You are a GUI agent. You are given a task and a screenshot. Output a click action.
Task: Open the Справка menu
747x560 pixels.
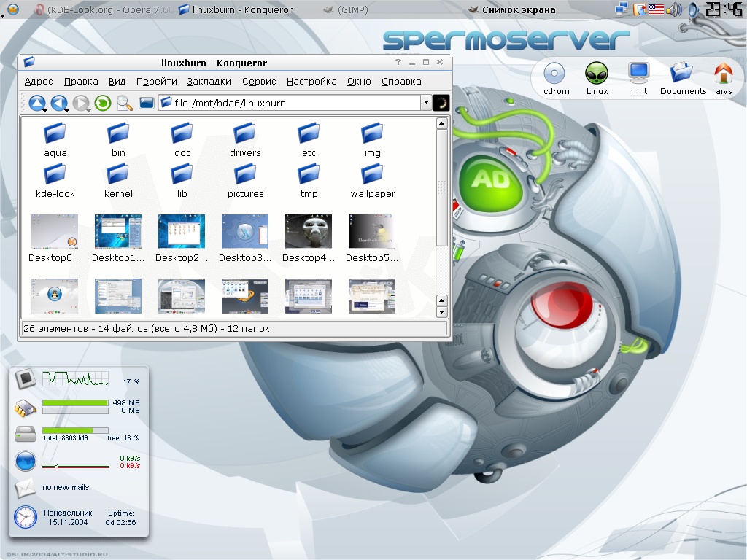(x=401, y=82)
